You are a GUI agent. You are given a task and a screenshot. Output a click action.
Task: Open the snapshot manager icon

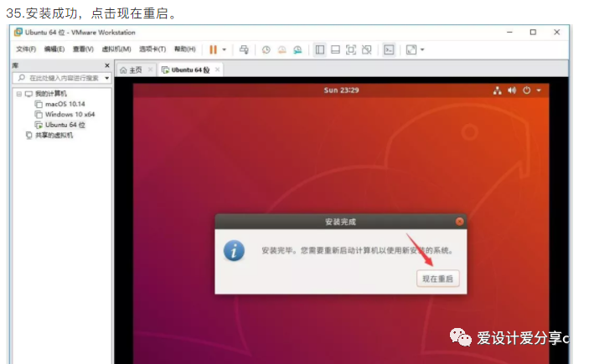(297, 49)
